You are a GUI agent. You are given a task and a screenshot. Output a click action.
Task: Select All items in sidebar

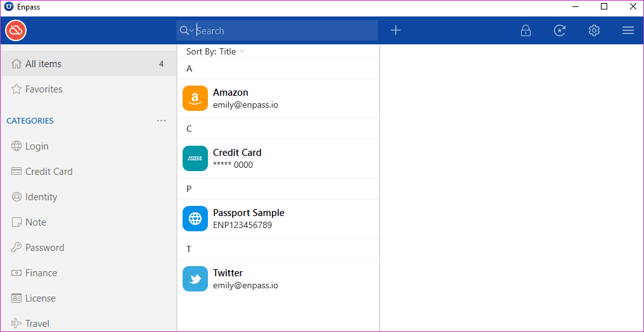(88, 63)
